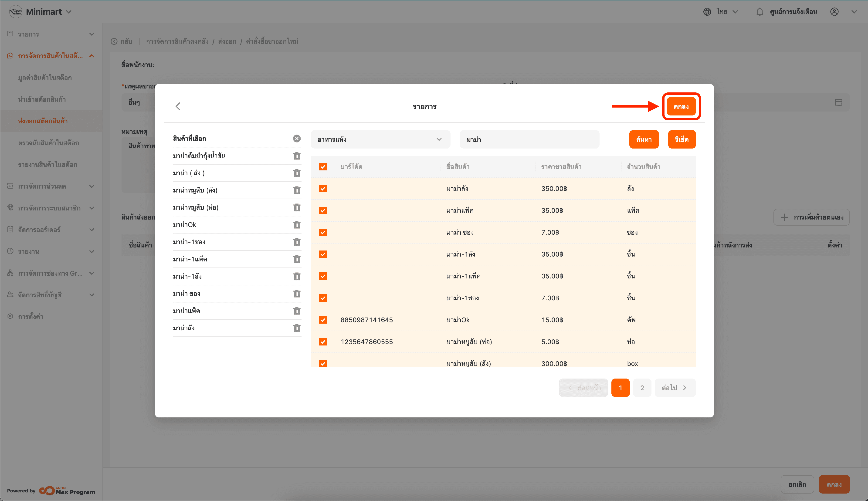Clear all selected products with X icon
Screen dimensions: 868x501
[297, 138]
